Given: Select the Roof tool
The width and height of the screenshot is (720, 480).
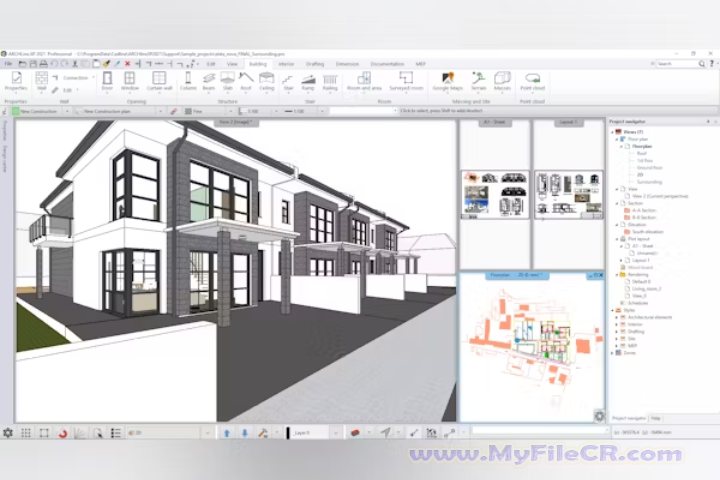Looking at the screenshot, I should (247, 80).
